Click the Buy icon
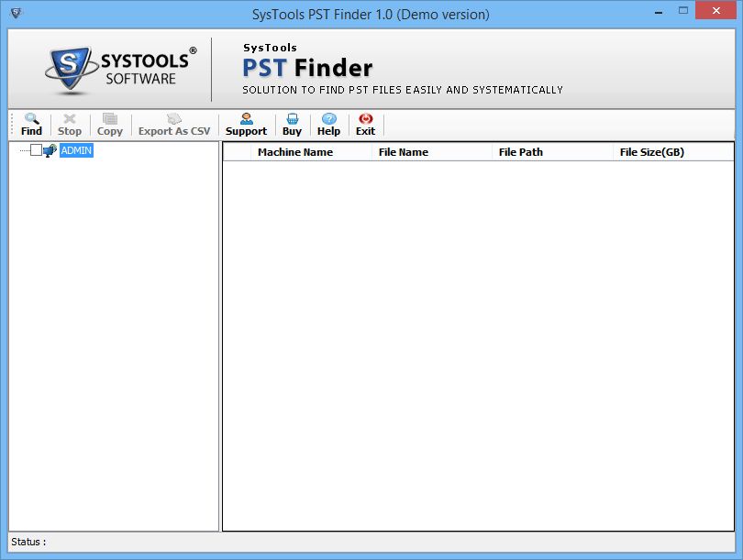Screen dimensions: 743x560 click(x=292, y=123)
